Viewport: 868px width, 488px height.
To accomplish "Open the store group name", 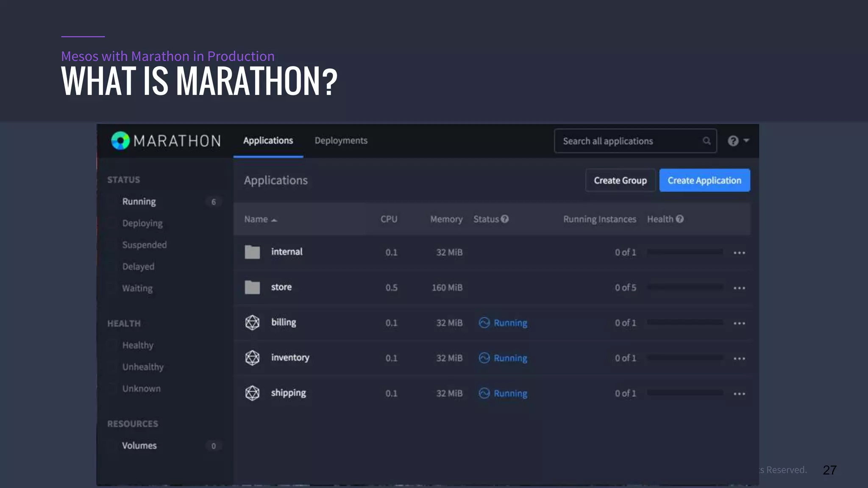I will click(281, 287).
